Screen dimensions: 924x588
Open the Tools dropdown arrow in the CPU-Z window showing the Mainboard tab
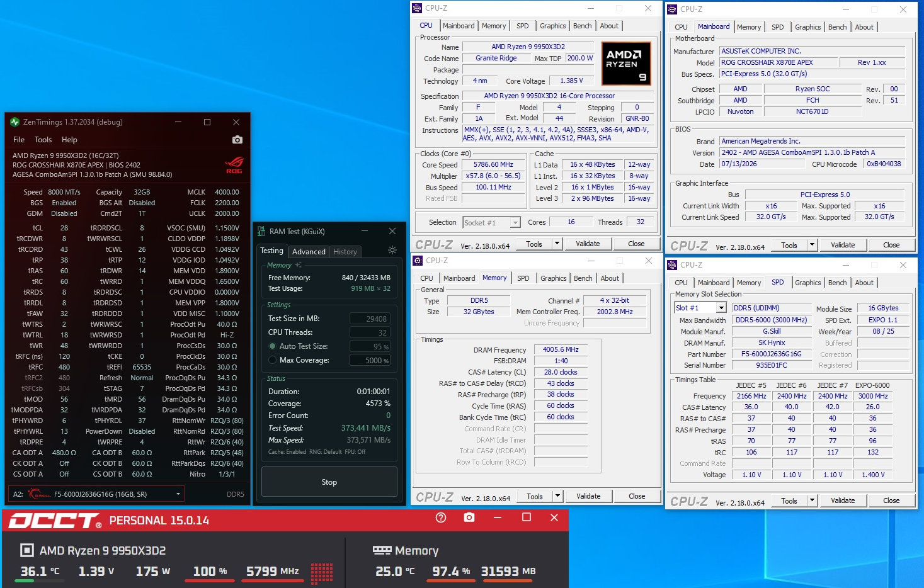[812, 245]
